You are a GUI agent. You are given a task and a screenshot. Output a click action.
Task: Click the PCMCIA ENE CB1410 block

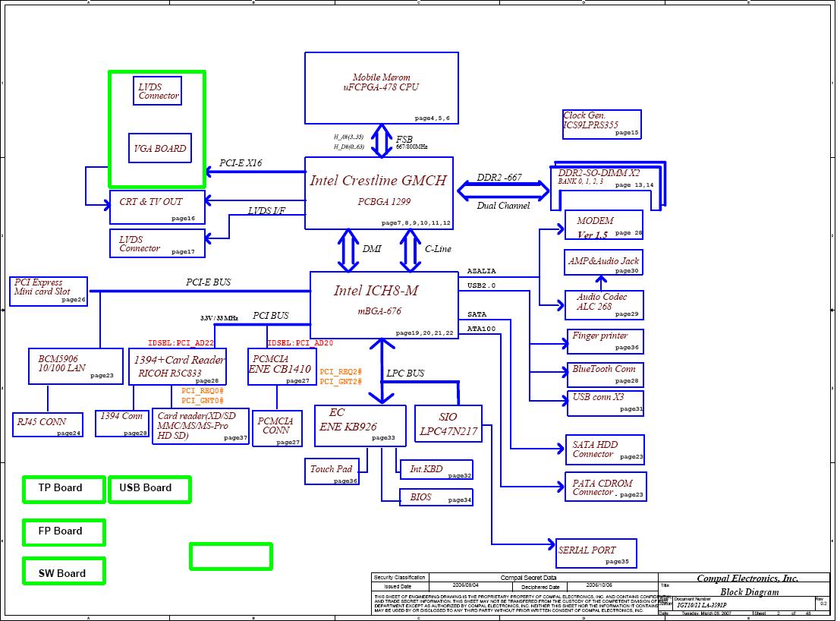coord(282,367)
